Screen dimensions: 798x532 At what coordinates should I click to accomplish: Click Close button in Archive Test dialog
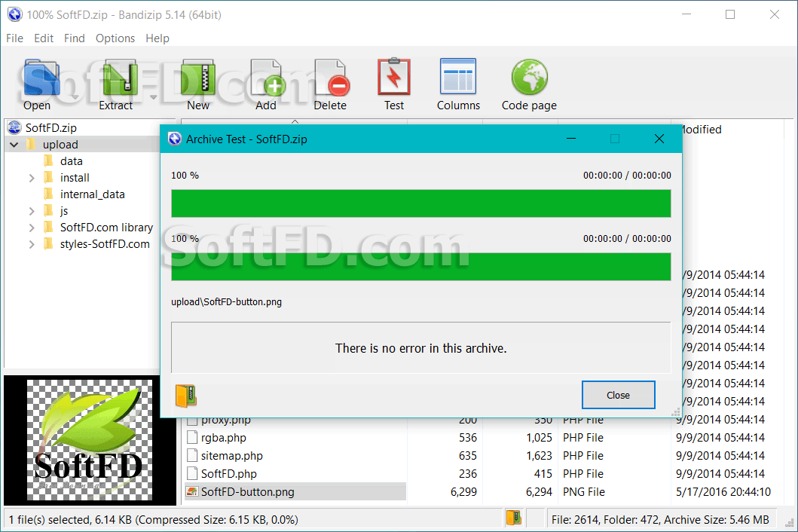619,395
